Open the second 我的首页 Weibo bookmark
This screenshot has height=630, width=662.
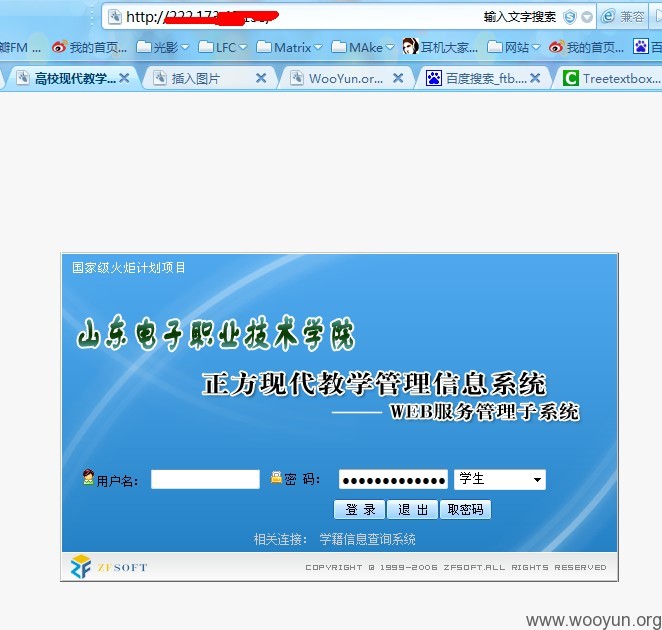(x=586, y=47)
